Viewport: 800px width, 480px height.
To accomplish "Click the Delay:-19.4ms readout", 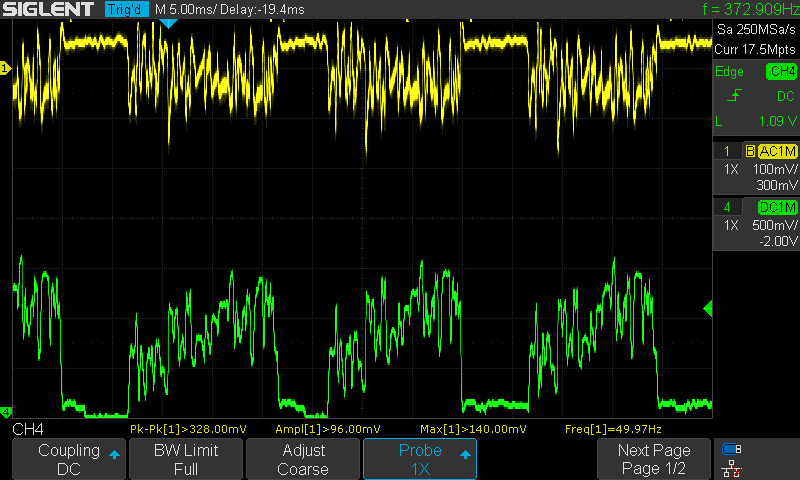I will [263, 9].
